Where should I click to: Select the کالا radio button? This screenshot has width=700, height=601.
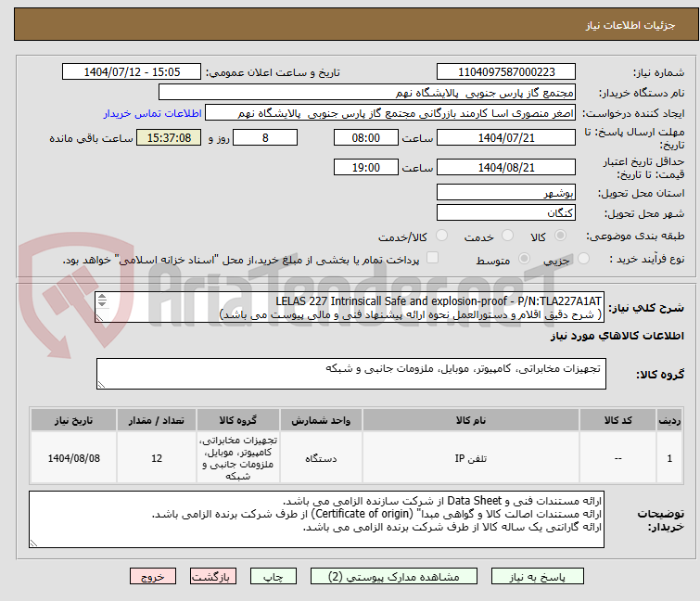[560, 236]
